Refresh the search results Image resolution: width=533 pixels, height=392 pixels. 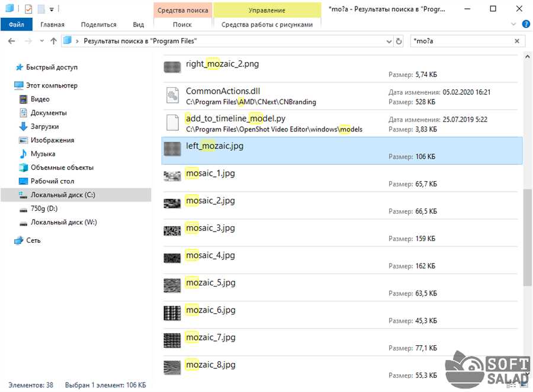click(x=399, y=41)
